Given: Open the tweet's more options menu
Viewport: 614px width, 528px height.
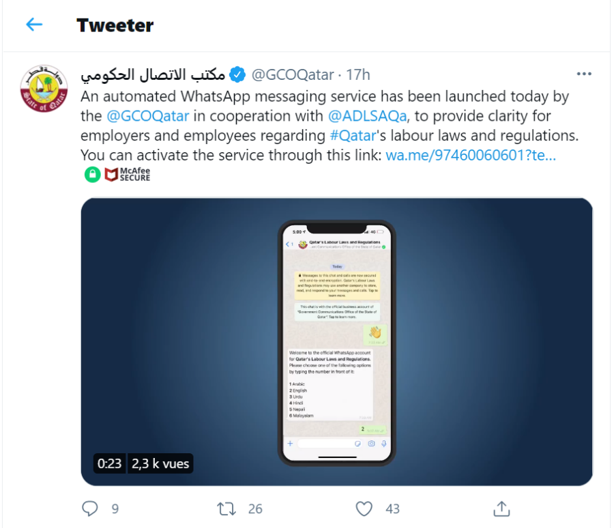Looking at the screenshot, I should coord(584,74).
